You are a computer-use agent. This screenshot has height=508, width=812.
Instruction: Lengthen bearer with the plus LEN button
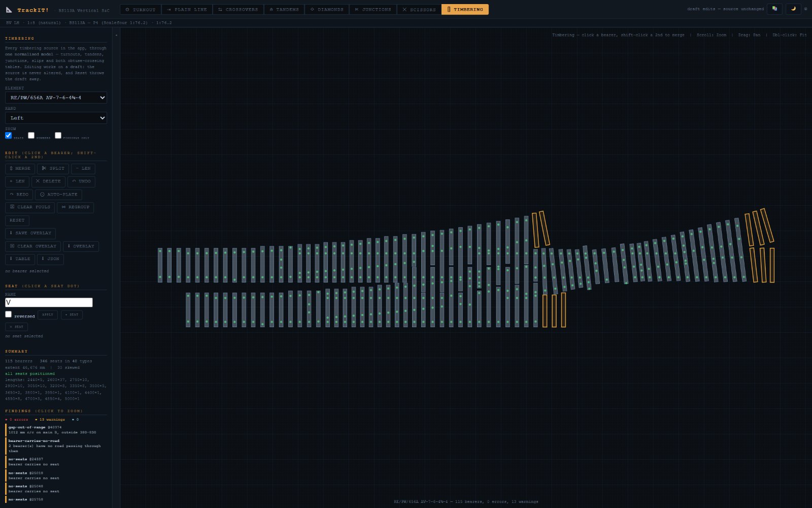tap(17, 181)
